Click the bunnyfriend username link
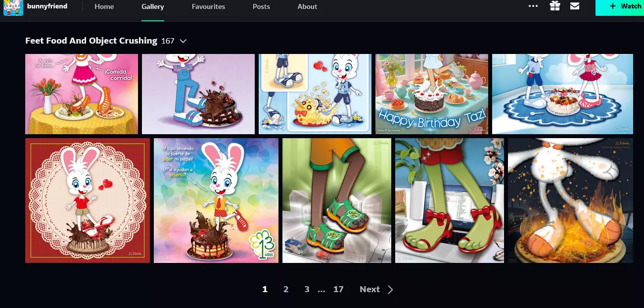The height and width of the screenshot is (308, 644). click(47, 6)
